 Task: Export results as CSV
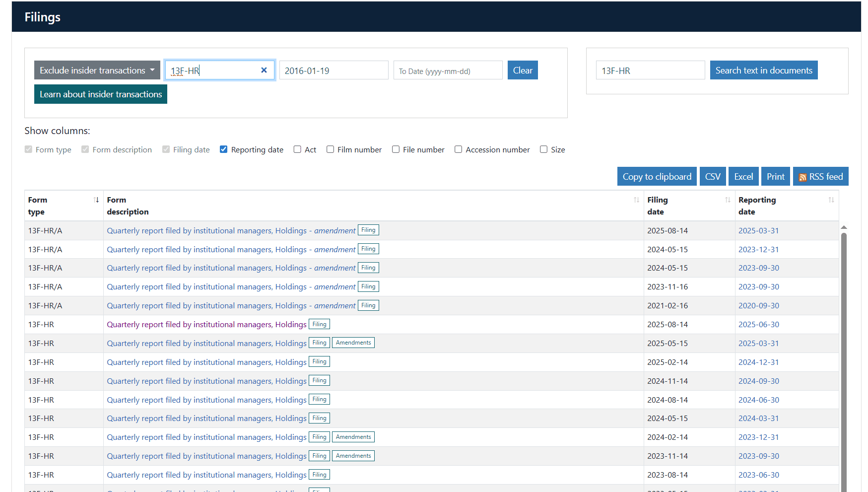tap(713, 176)
